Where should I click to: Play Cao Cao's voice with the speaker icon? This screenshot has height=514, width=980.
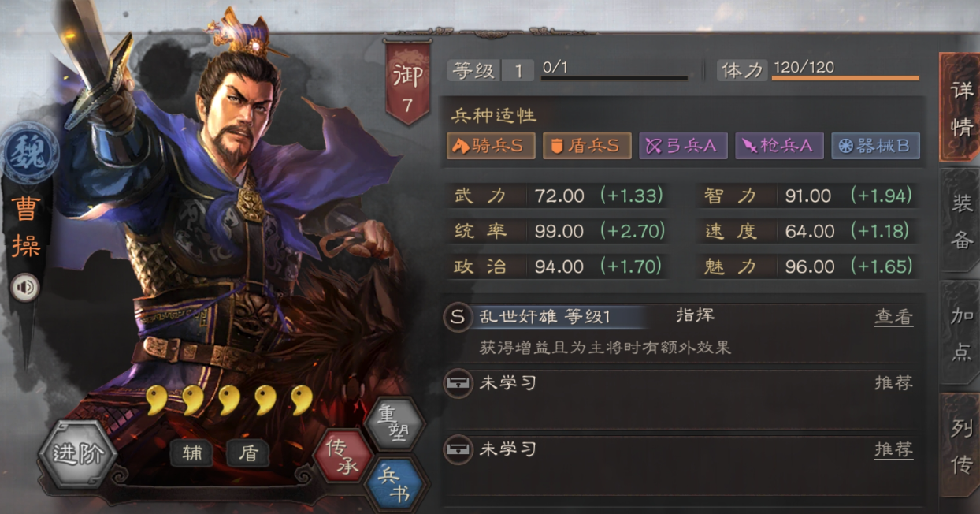[x=26, y=288]
